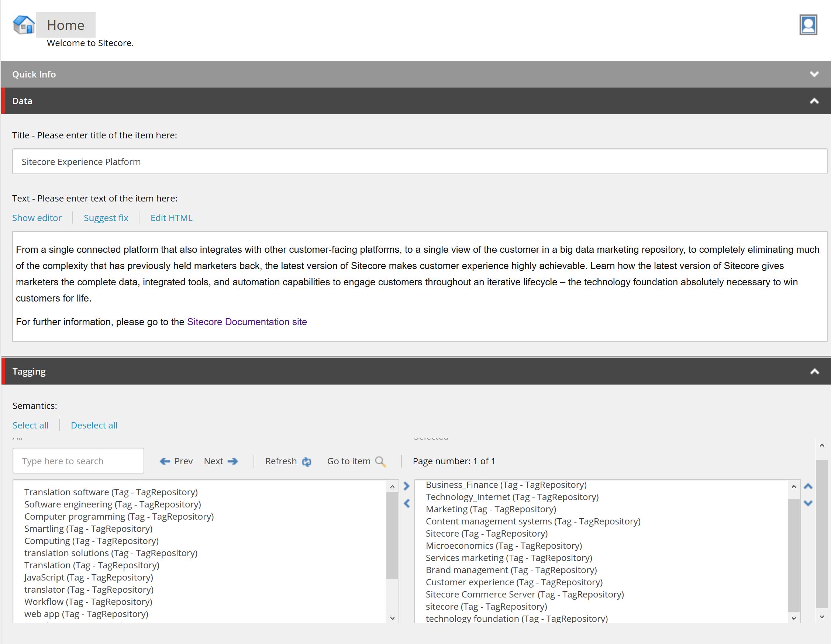Click the Go to item magnifier icon
Image resolution: width=831 pixels, height=644 pixels.
coord(380,462)
